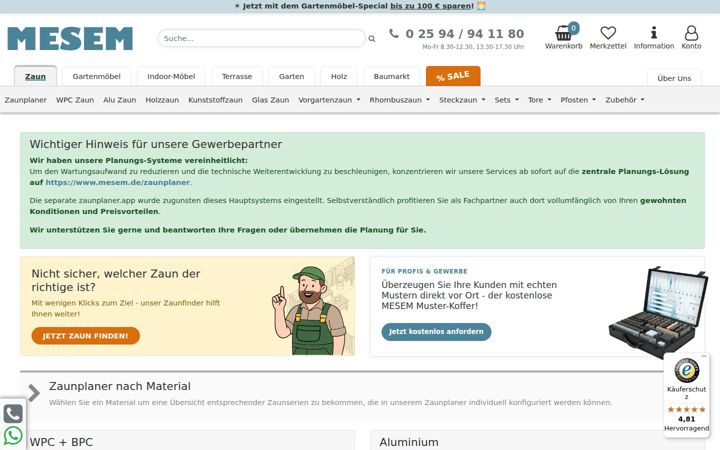Click the search magnifier icon
This screenshot has width=720, height=450.
[x=372, y=39]
